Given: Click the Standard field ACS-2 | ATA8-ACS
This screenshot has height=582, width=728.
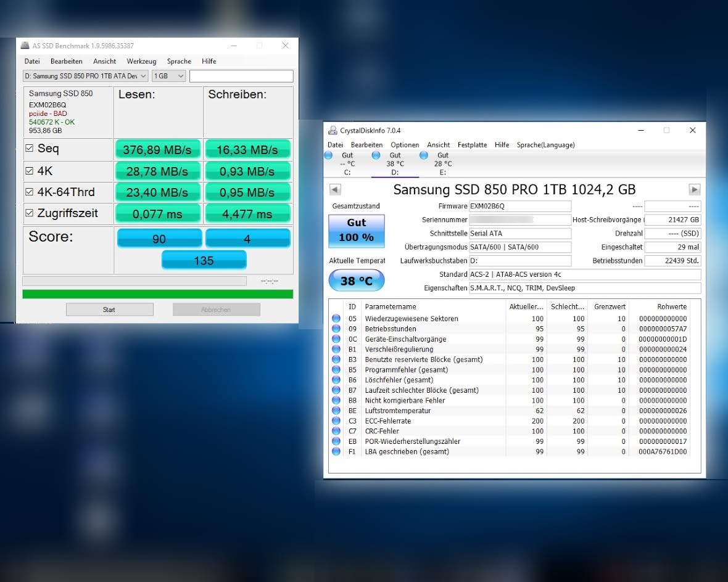Looking at the screenshot, I should pos(585,274).
